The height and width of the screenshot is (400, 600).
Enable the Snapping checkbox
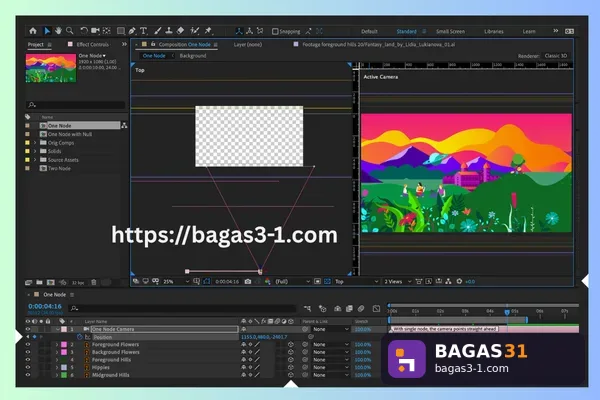275,31
